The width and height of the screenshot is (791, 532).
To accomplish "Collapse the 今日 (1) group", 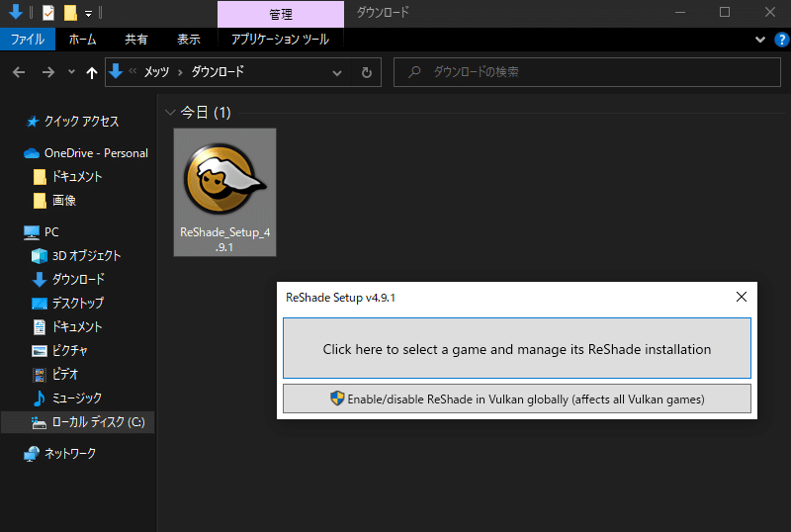I will point(170,113).
